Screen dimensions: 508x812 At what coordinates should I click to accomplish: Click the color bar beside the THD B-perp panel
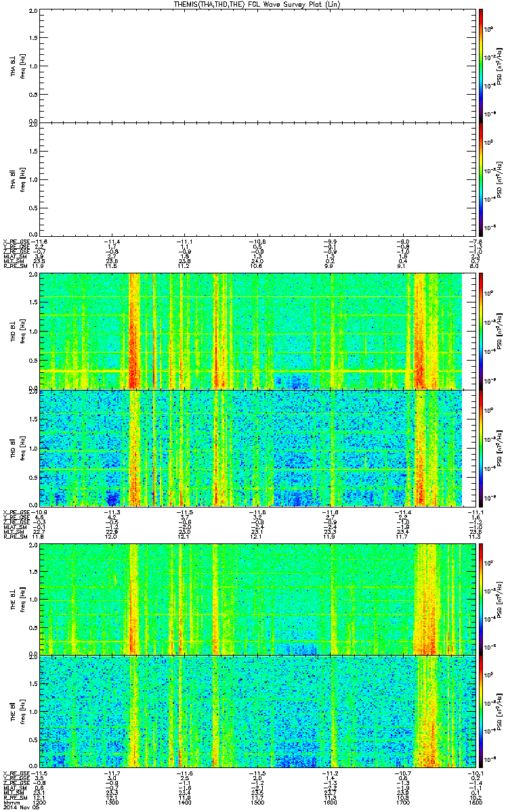coord(481,330)
